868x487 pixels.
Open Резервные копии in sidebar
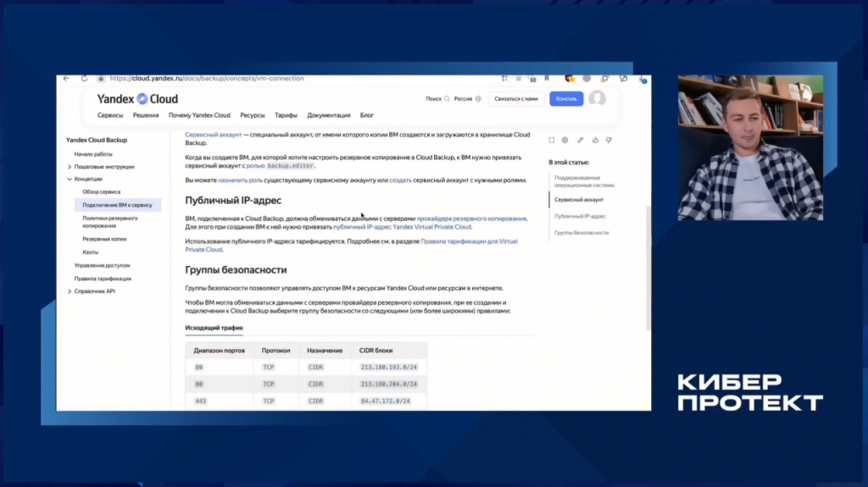tap(104, 239)
